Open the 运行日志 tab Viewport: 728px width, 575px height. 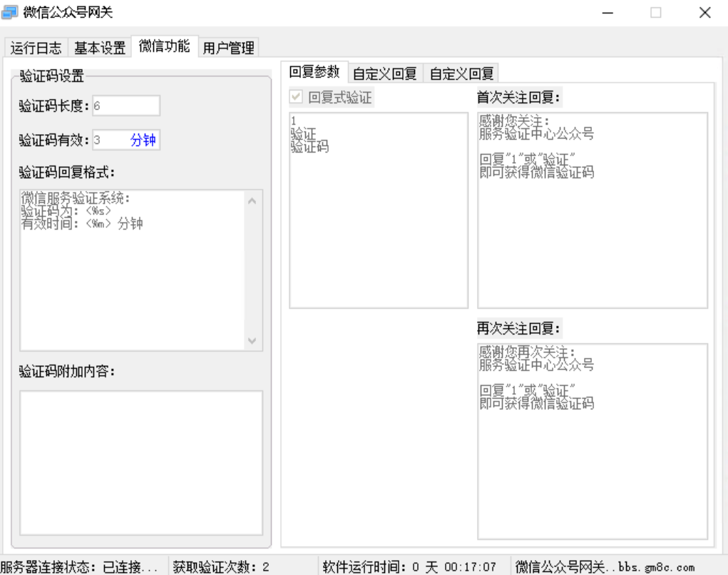[x=36, y=48]
